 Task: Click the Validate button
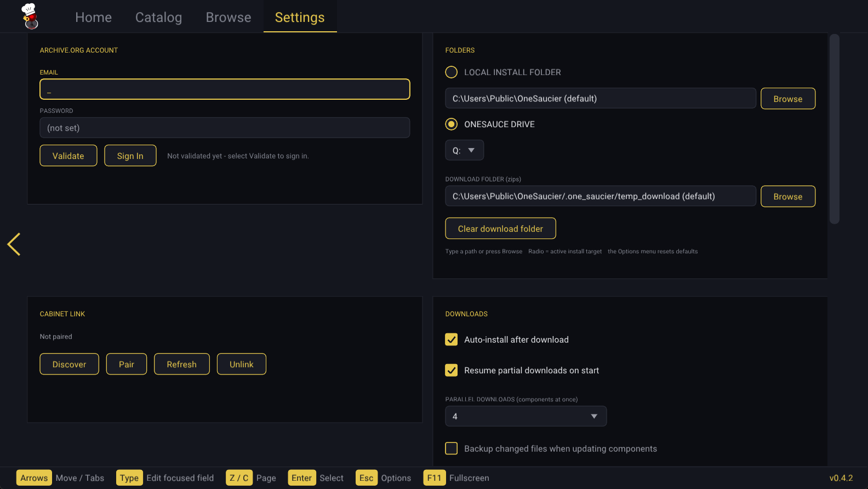[x=68, y=156]
